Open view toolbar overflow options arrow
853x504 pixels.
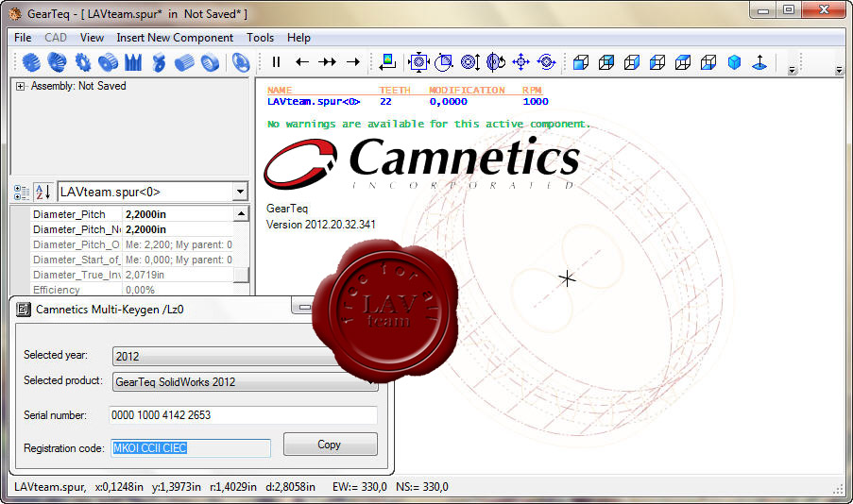tap(792, 70)
